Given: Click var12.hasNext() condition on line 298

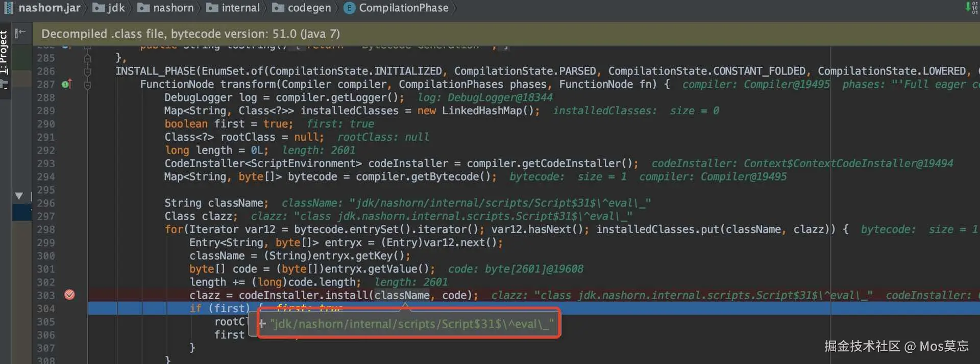Looking at the screenshot, I should (x=537, y=229).
